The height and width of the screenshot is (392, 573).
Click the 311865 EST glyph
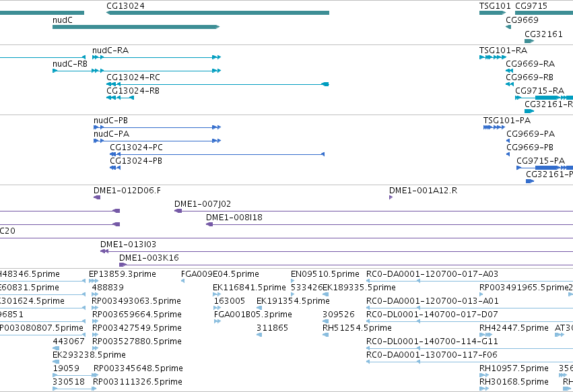click(259, 335)
